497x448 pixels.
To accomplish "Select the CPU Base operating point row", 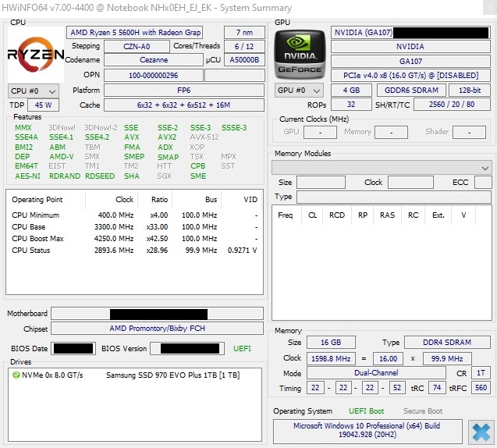I will (x=134, y=226).
